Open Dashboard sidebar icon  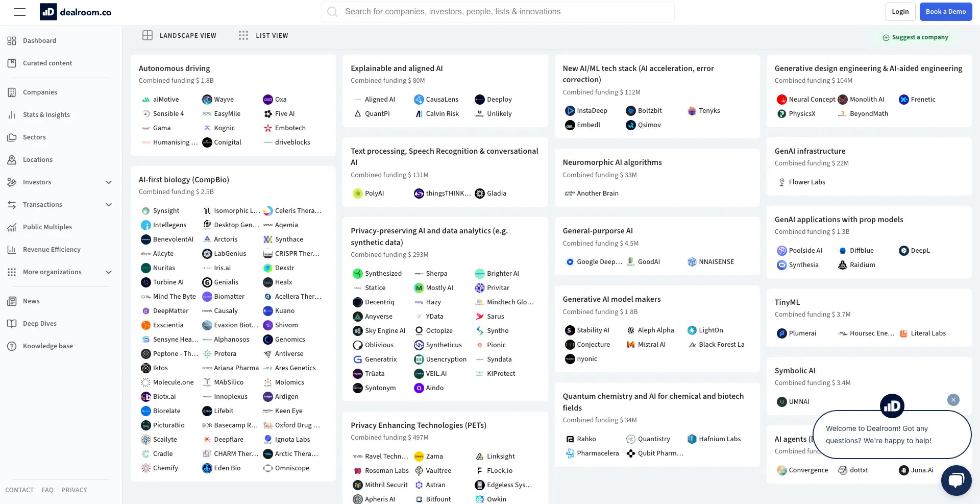(x=12, y=41)
